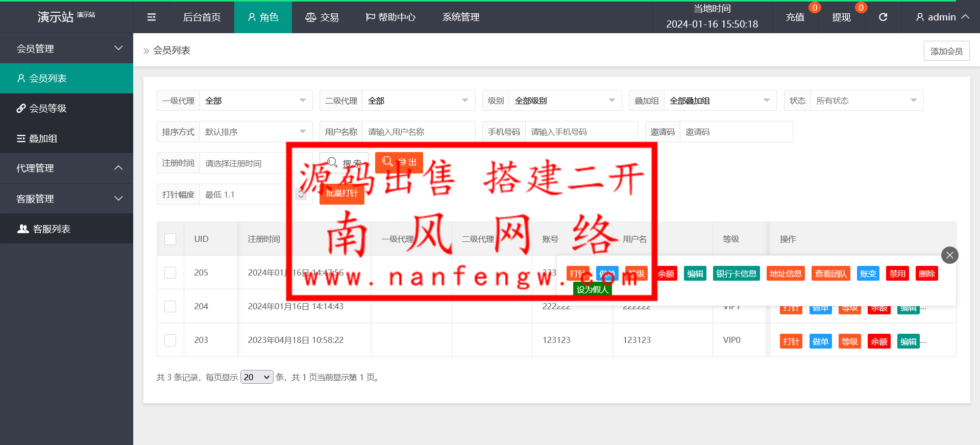
Task: Open admin user menu
Action: pyautogui.click(x=942, y=17)
